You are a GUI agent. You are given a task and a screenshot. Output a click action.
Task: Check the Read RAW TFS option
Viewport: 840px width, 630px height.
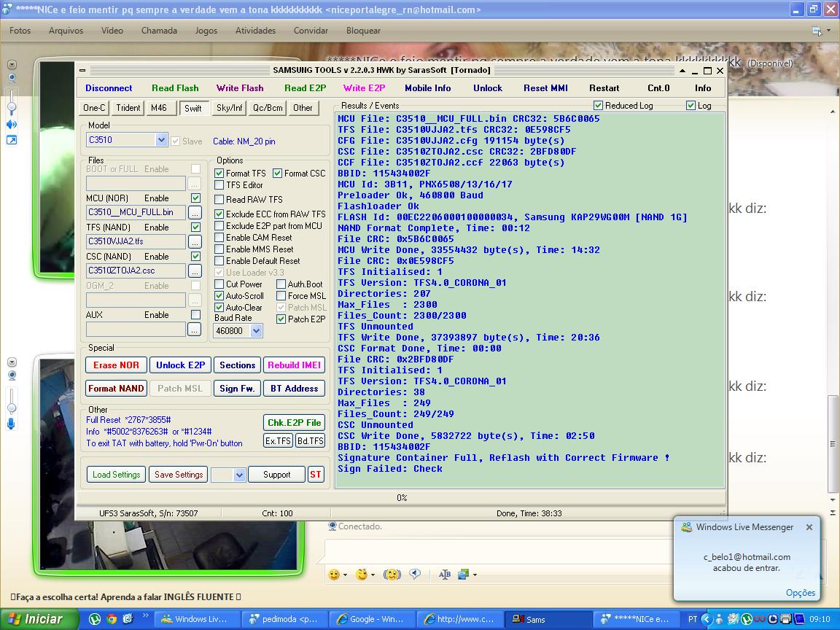pos(219,200)
